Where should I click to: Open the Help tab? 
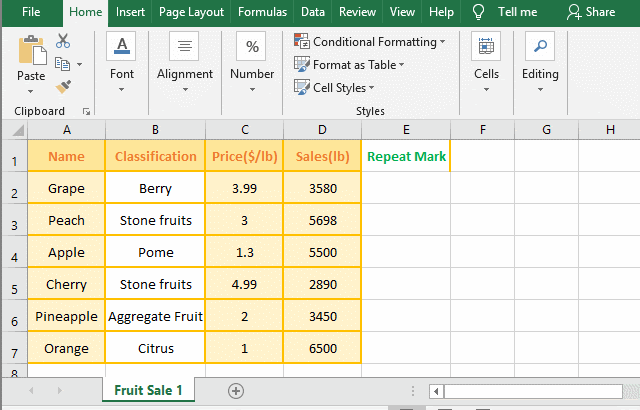pos(441,12)
